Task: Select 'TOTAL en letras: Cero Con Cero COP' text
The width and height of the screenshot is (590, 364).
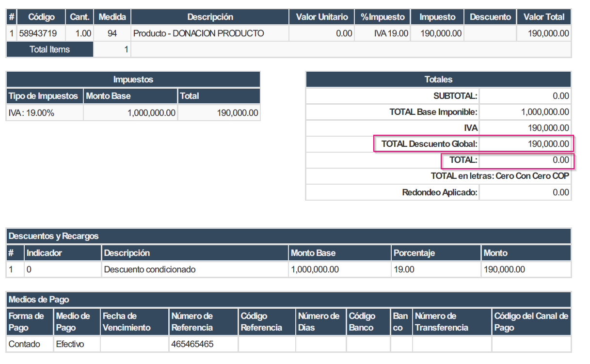Action: pos(499,176)
